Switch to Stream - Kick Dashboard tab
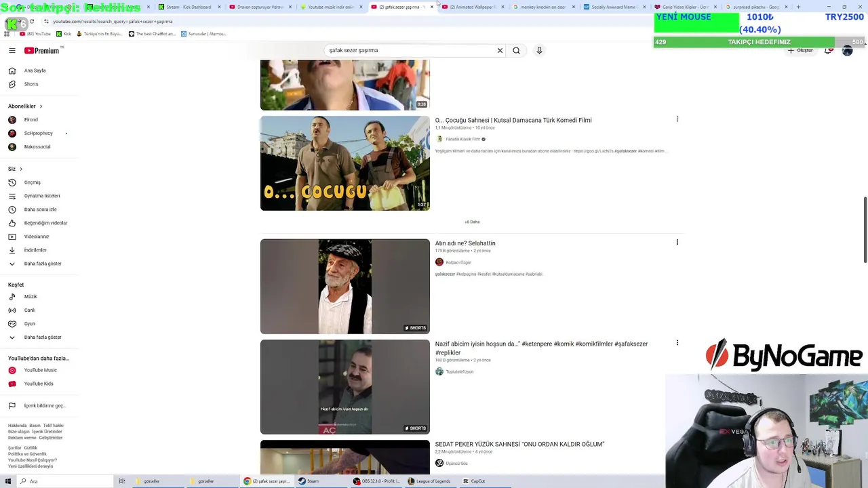The width and height of the screenshot is (868, 488). (x=188, y=7)
